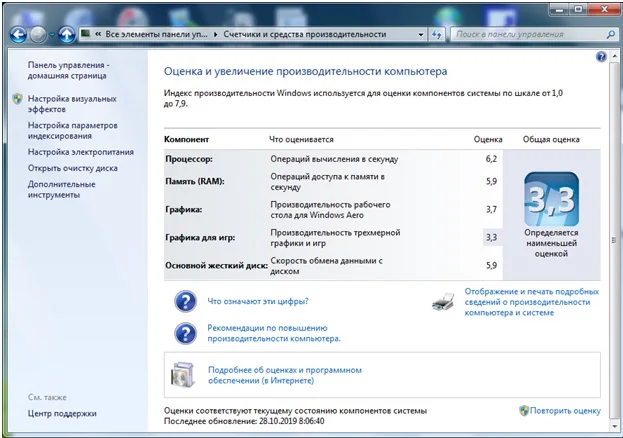The image size is (623, 438).
Task: Open the double chevron at breadcrumb start
Action: tap(98, 34)
